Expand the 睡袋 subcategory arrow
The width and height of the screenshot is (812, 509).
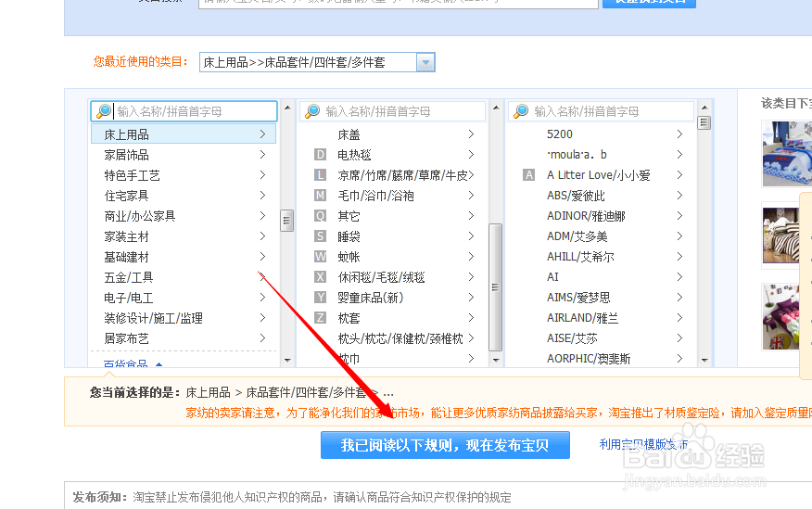click(x=471, y=236)
